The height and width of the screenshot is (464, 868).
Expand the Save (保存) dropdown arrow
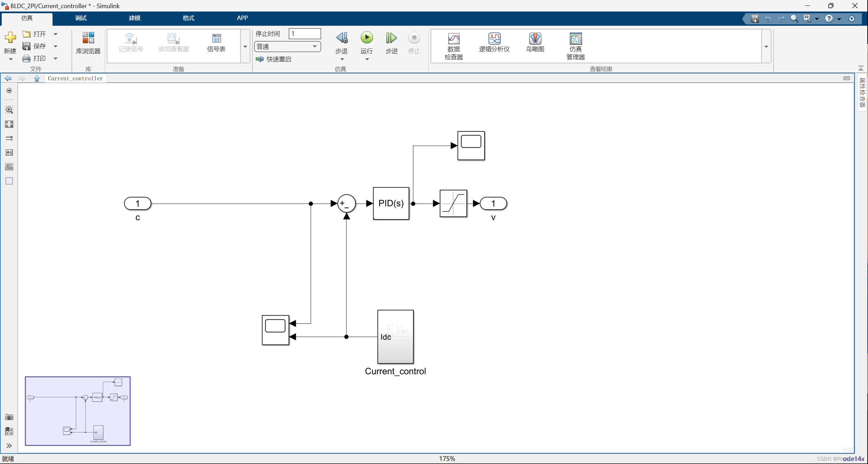coord(56,46)
